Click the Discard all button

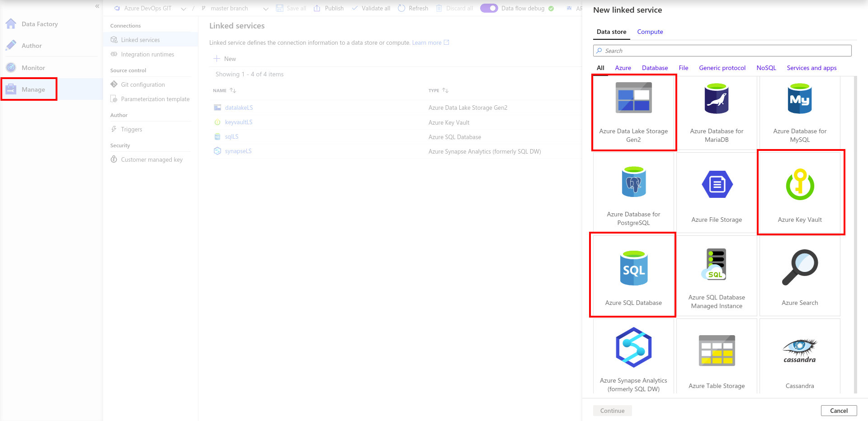pos(454,8)
